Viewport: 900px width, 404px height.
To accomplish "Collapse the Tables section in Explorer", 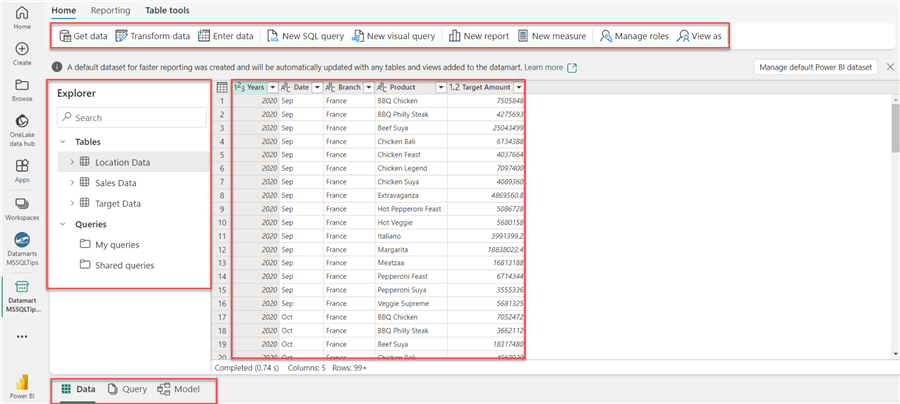I will point(64,142).
